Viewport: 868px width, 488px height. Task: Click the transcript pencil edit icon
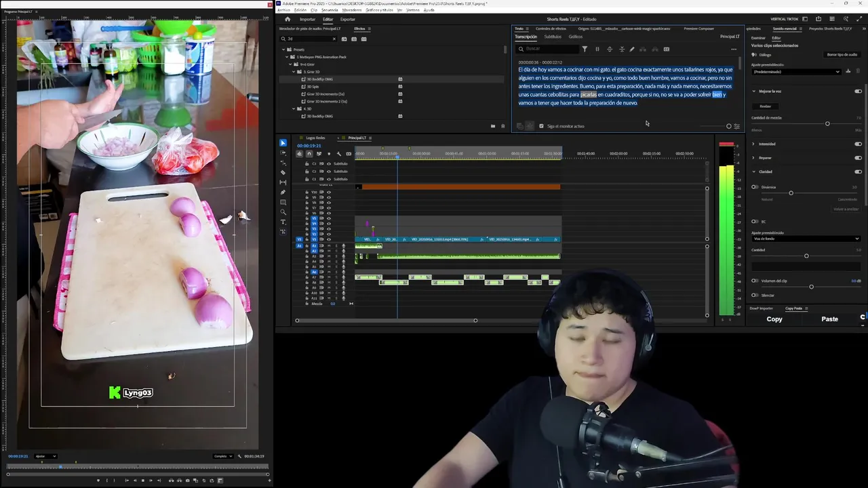coord(632,49)
